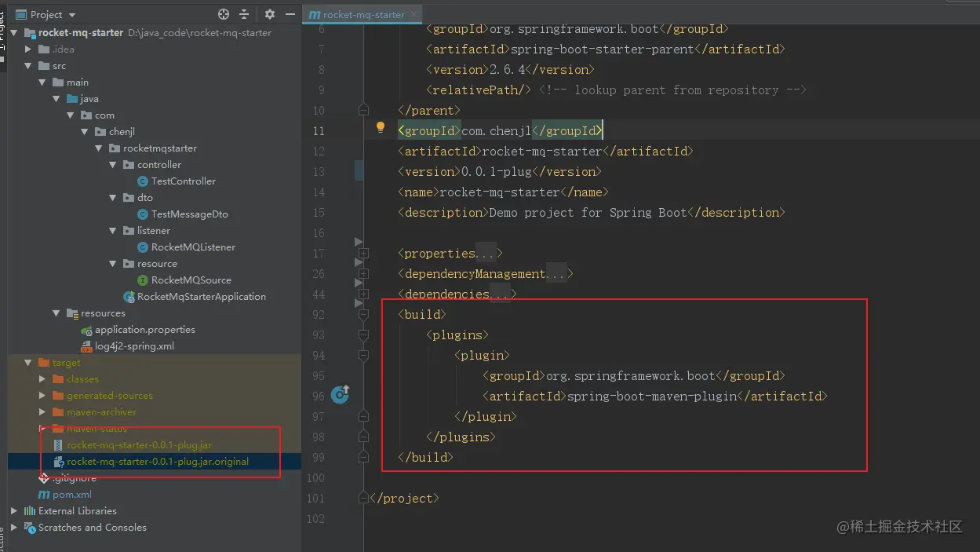Expand the maven-archiver folder arrow
The image size is (980, 552).
click(x=43, y=412)
